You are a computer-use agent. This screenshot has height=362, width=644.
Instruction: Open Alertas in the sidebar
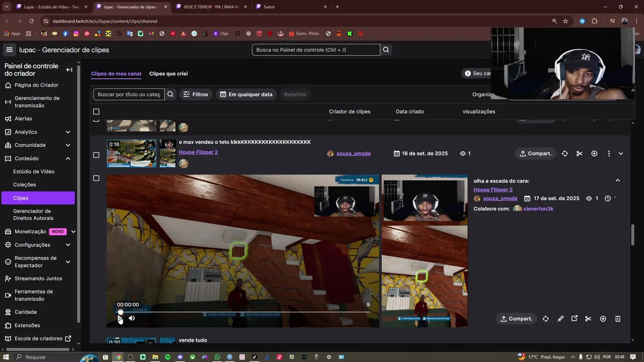(x=23, y=119)
